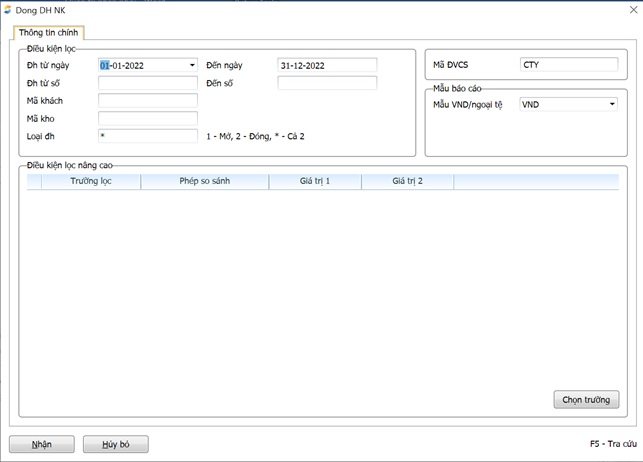Select the Giá trị 2 column header
The width and height of the screenshot is (643, 462).
coord(407,182)
